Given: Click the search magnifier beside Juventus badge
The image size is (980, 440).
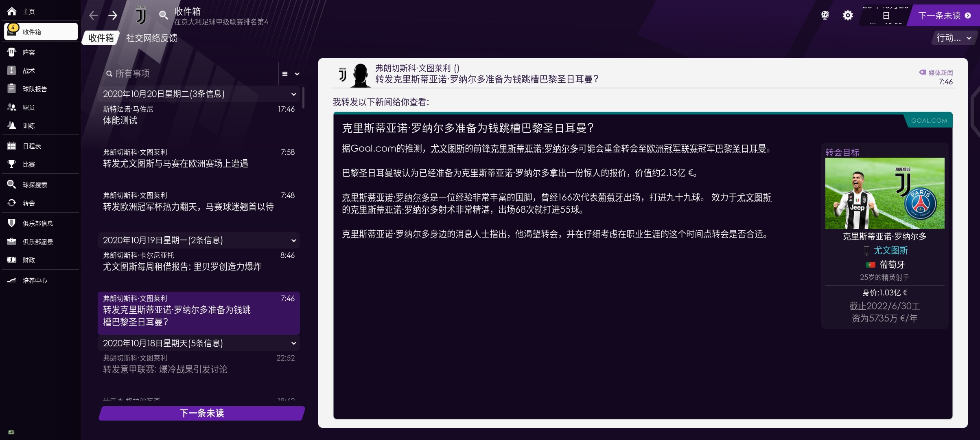Looking at the screenshot, I should (163, 15).
